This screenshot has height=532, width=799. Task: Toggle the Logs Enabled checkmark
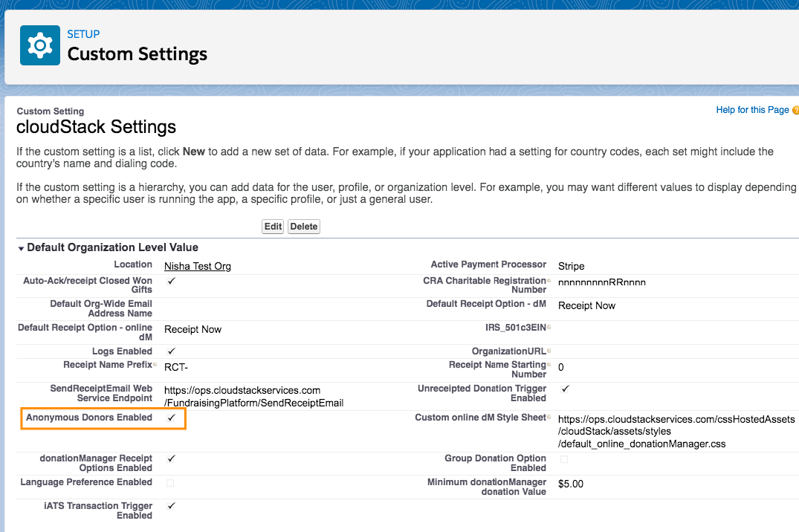171,351
